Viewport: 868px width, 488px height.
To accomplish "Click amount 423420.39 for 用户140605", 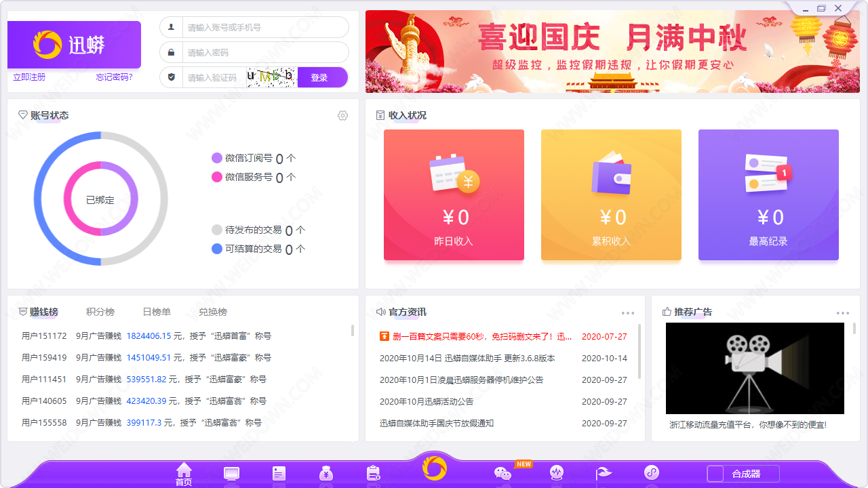I will coord(146,401).
